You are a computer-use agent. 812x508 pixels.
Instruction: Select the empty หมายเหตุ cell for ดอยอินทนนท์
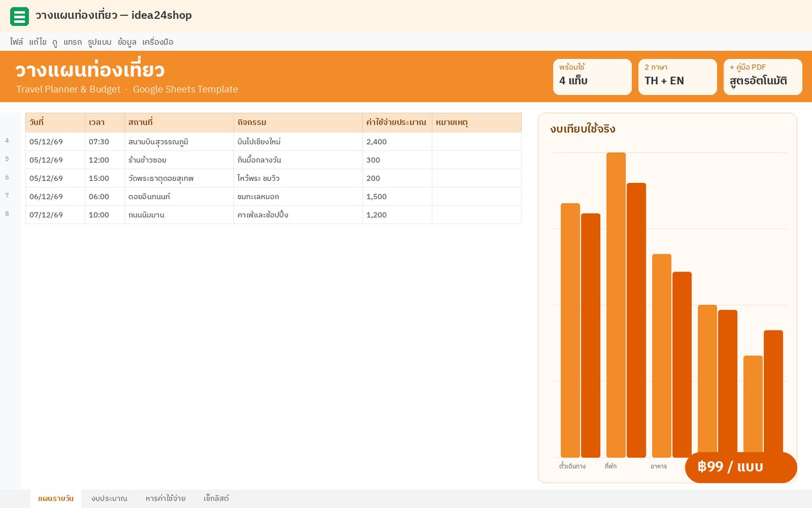pos(476,196)
